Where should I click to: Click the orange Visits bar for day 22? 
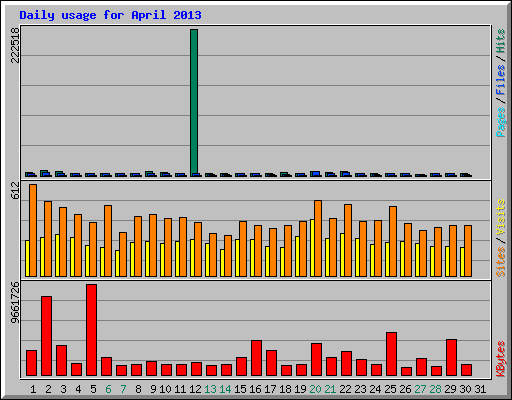click(348, 240)
